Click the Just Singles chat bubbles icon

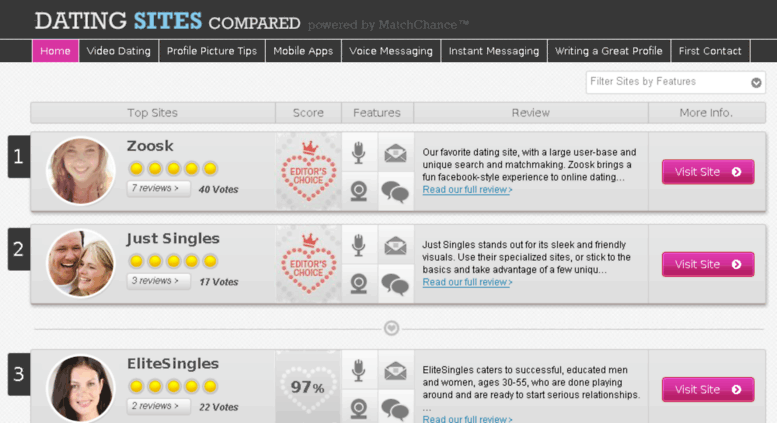(395, 284)
